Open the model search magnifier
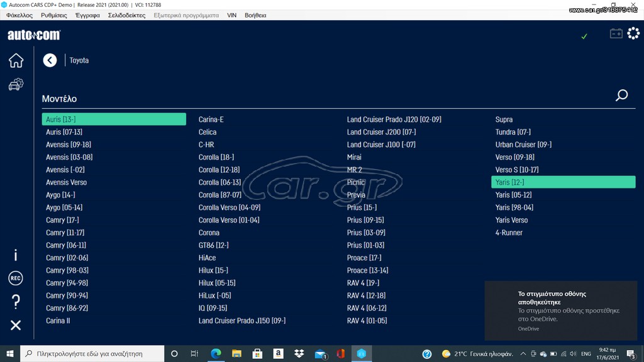The width and height of the screenshot is (644, 362). point(621,96)
